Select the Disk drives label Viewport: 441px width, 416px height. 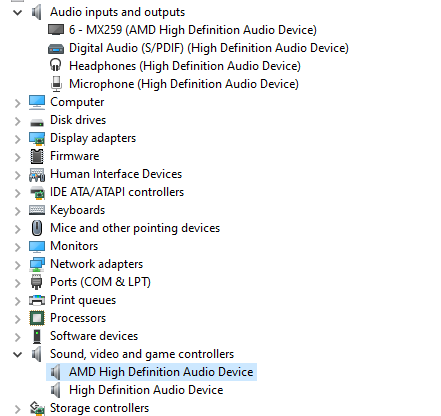pyautogui.click(x=78, y=120)
